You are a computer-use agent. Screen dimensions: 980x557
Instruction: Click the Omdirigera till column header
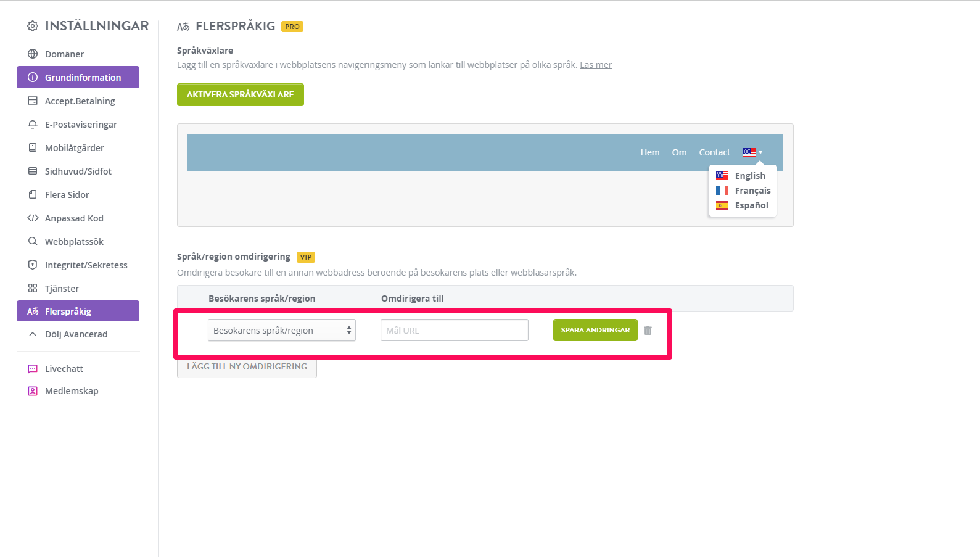point(413,299)
